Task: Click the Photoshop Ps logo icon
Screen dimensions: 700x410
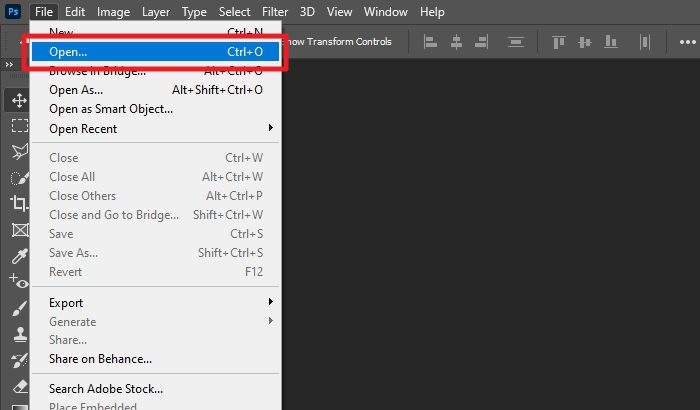Action: 13,11
